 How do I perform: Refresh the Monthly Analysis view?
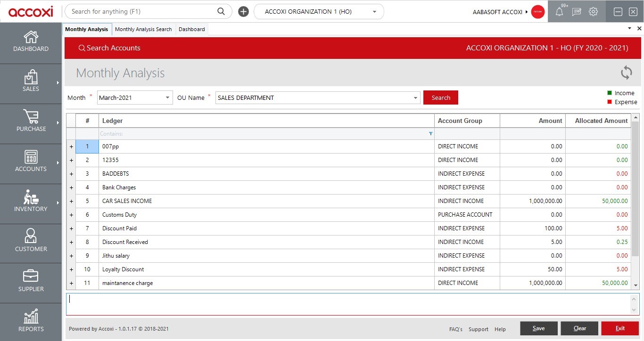626,73
